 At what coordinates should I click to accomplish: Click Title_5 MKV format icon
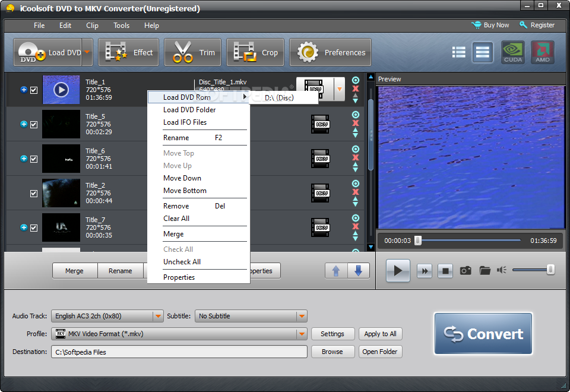tap(320, 124)
